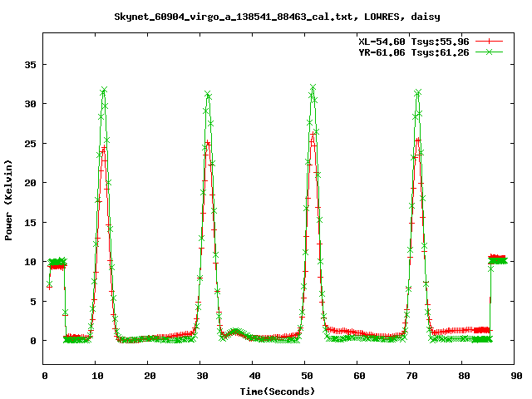Click the y-axis tick label 20
532x399 pixels.
click(x=30, y=183)
